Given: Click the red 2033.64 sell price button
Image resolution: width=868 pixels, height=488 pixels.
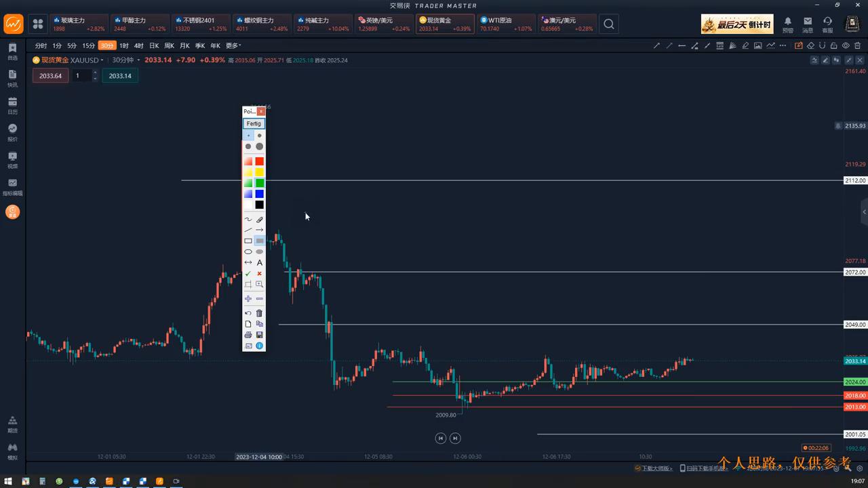Looking at the screenshot, I should (x=50, y=76).
